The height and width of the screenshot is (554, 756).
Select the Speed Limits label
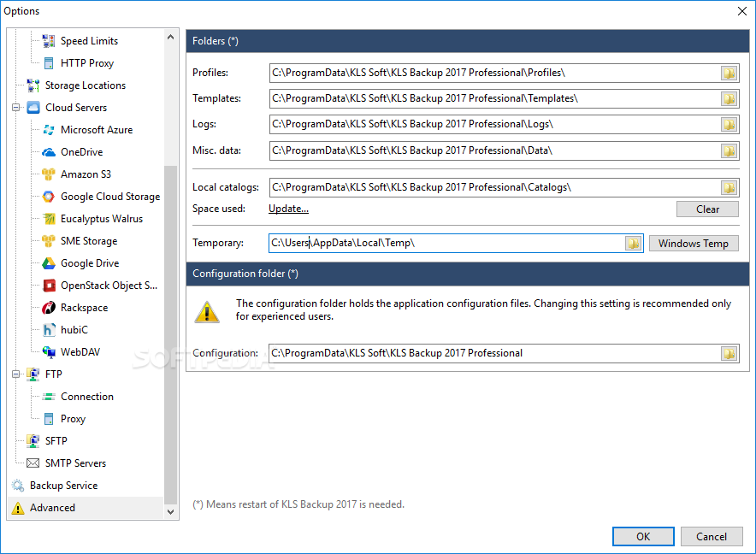pos(89,41)
